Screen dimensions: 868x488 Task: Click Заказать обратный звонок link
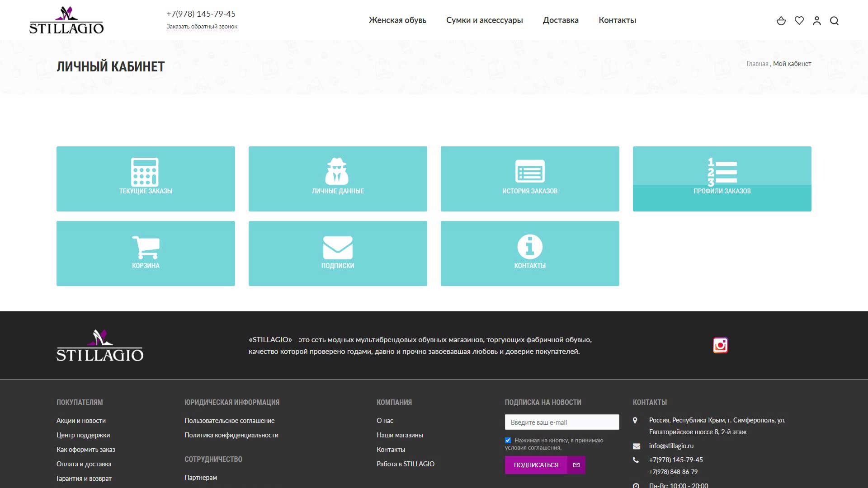(x=202, y=27)
